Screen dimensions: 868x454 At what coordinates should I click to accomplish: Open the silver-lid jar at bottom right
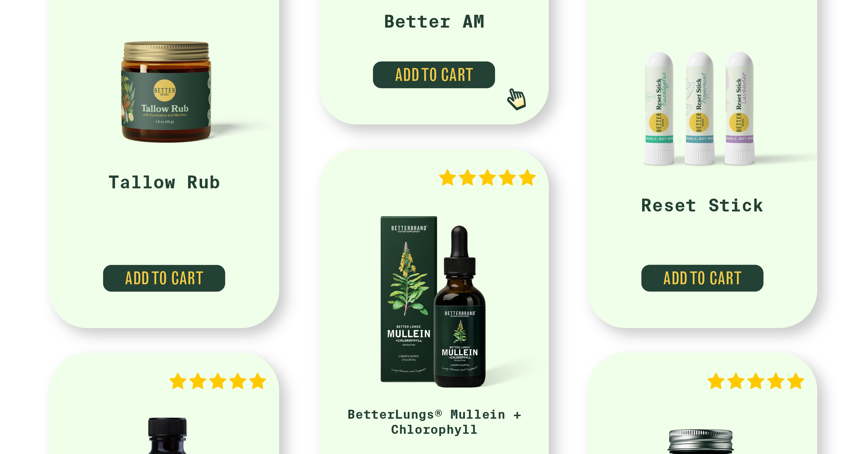(701, 441)
